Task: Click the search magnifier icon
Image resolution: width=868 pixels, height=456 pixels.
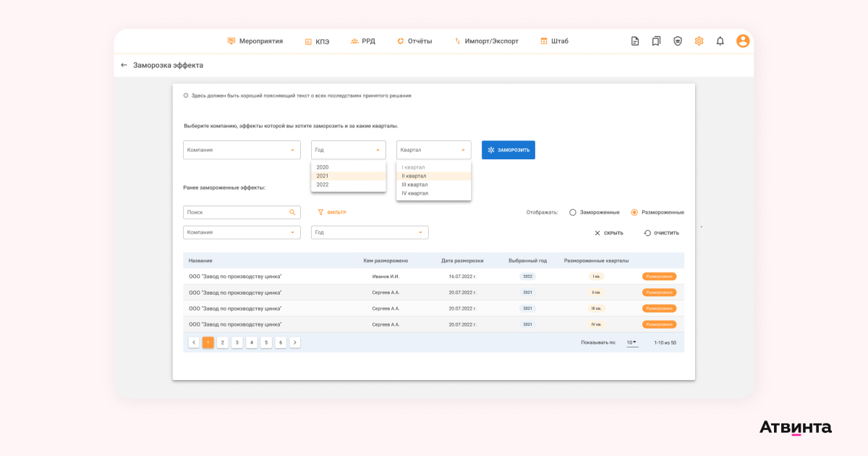Action: point(292,212)
